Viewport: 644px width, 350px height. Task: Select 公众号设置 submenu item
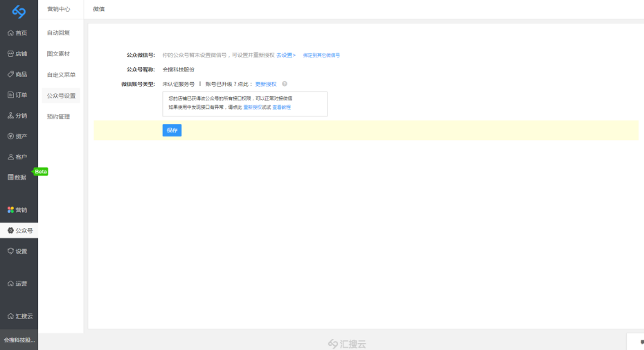(x=61, y=96)
